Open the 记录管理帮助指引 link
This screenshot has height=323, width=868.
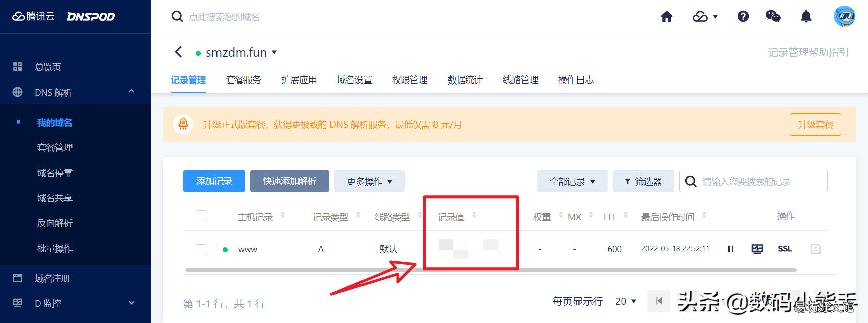coord(808,52)
